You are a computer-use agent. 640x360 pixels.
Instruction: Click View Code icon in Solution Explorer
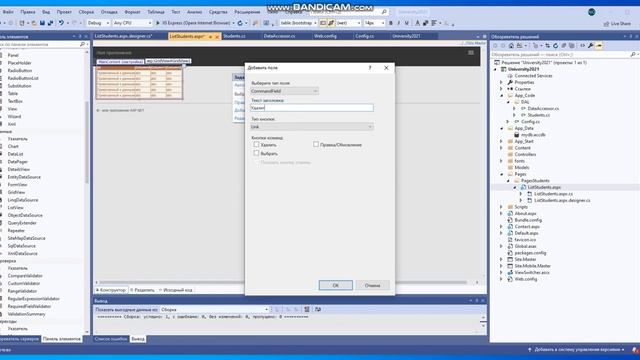tap(582, 46)
